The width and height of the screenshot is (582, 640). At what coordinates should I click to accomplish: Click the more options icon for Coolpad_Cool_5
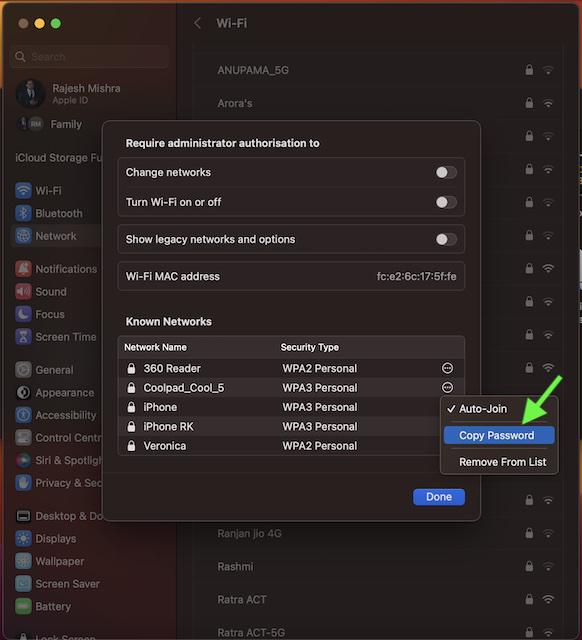[447, 387]
